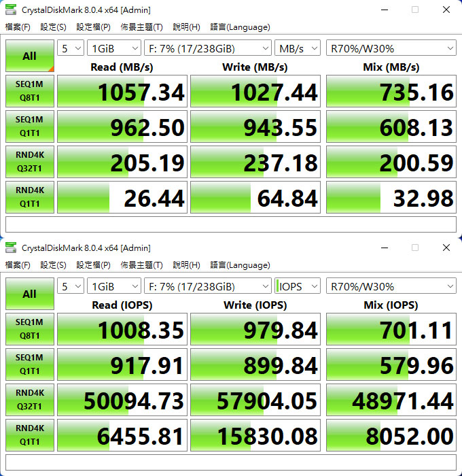This screenshot has height=476, width=462.
Task: Open 佈景主題(T) menu in top window
Action: coord(141,27)
